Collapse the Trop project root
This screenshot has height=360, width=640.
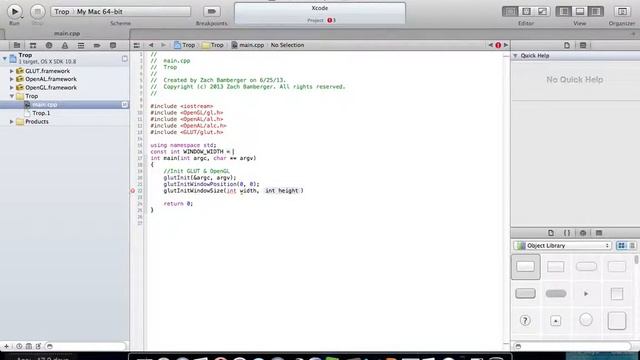[4, 58]
